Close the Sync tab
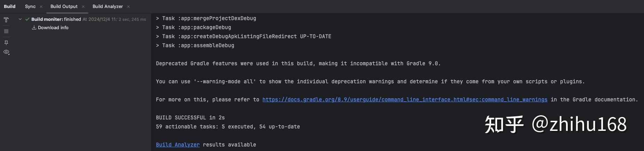This screenshot has height=151, width=644. click(x=41, y=7)
